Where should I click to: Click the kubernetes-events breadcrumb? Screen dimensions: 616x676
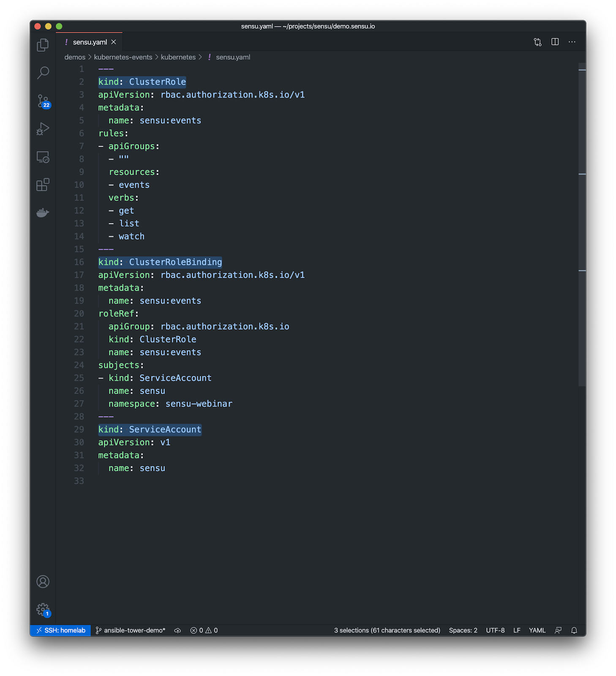point(123,57)
